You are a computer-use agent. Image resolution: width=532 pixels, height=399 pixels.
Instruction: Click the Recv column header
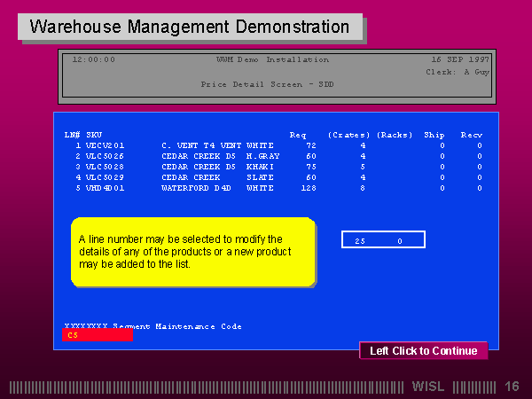click(x=471, y=135)
